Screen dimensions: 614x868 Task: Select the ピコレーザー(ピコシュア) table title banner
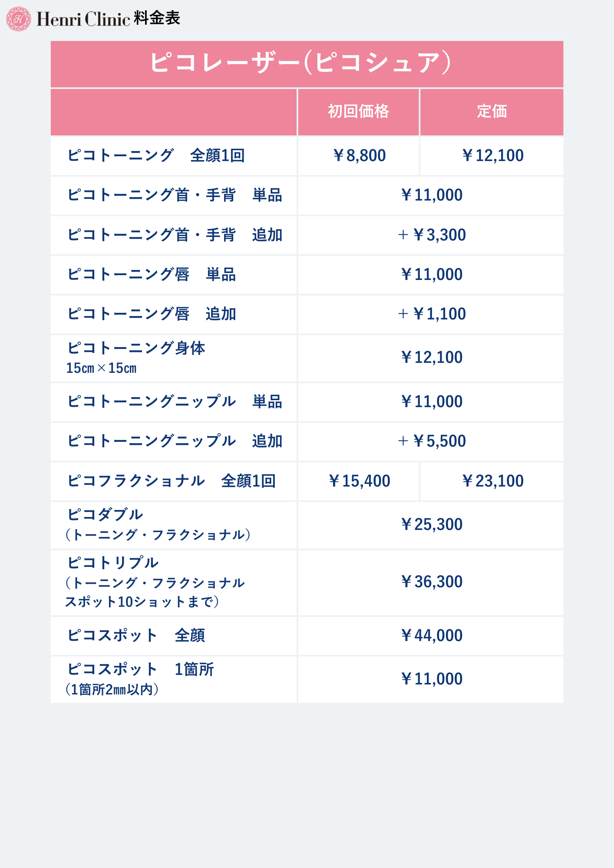tap(307, 64)
